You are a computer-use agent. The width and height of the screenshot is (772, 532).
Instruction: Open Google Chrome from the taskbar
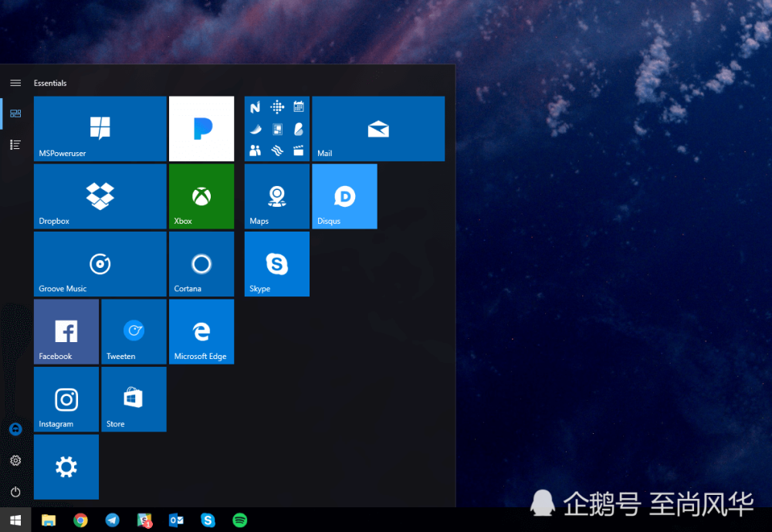[80, 520]
